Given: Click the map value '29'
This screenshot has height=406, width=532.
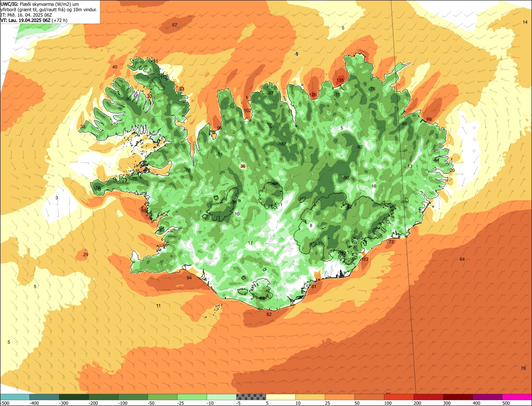Looking at the screenshot, I should pyautogui.click(x=86, y=255).
